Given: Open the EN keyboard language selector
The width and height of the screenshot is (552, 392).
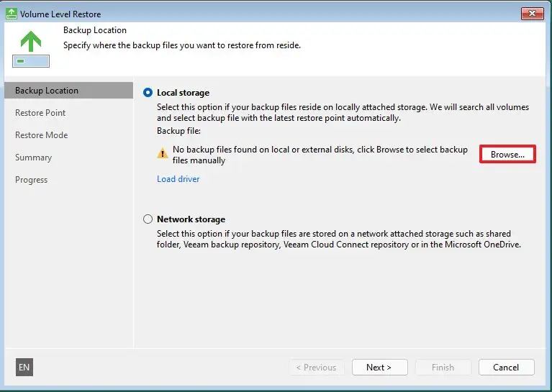Looking at the screenshot, I should tap(24, 367).
